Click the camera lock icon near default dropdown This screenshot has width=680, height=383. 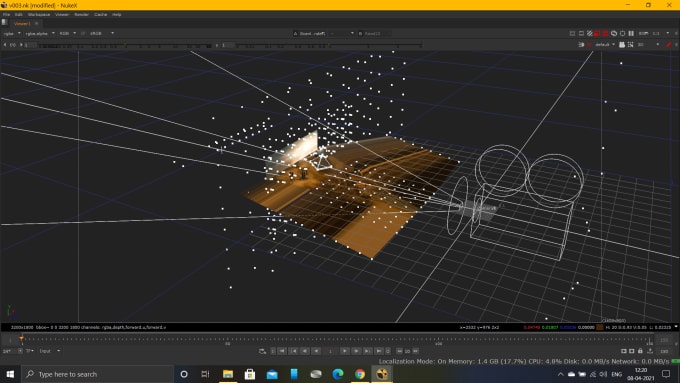581,45
